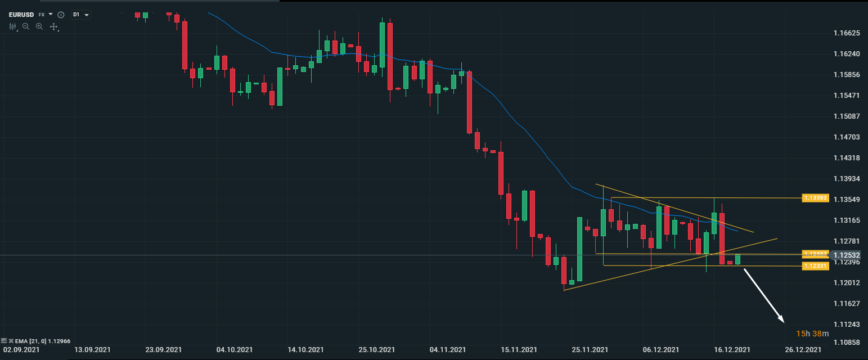Screen dimensions: 868x360
Task: Expand the D1 timeframe dropdown
Action: [x=87, y=15]
